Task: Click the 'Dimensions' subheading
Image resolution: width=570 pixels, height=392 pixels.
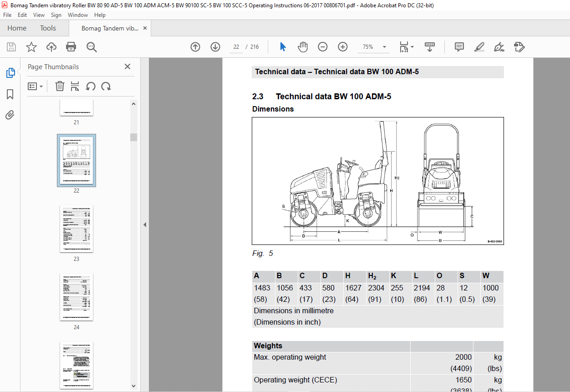Action: pos(273,109)
